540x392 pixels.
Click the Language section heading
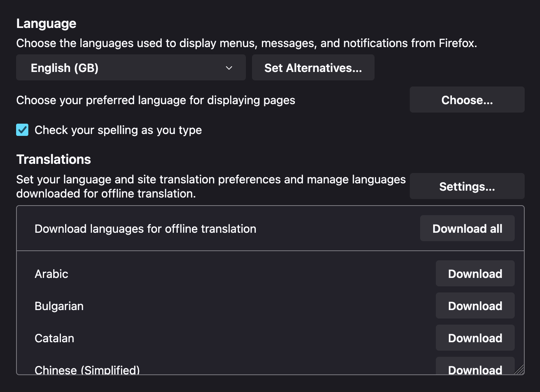[46, 23]
